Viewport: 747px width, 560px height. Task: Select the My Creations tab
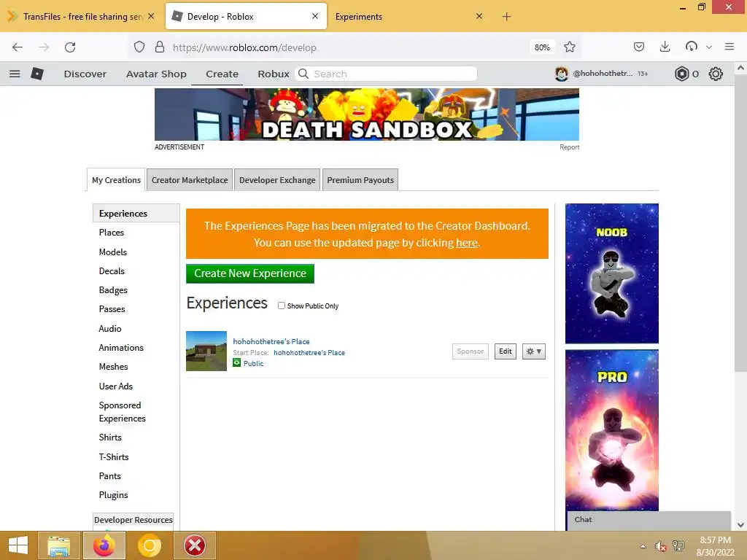[116, 180]
